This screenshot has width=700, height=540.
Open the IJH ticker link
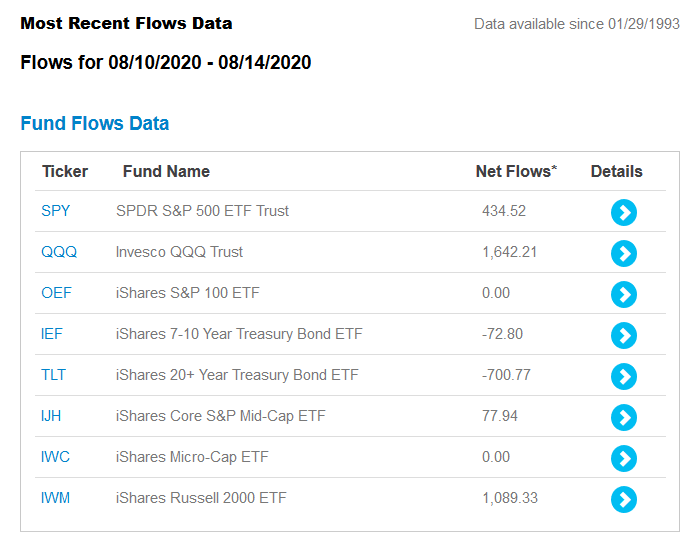click(x=51, y=416)
